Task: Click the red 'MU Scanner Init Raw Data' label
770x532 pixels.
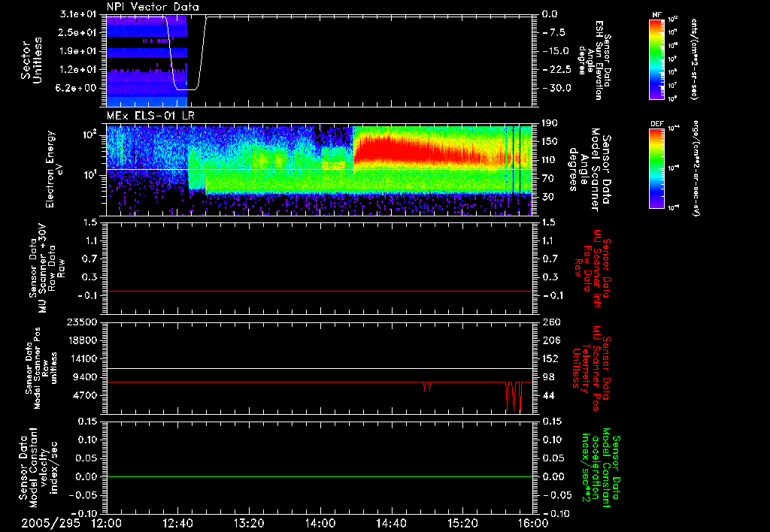Action: tap(592, 268)
